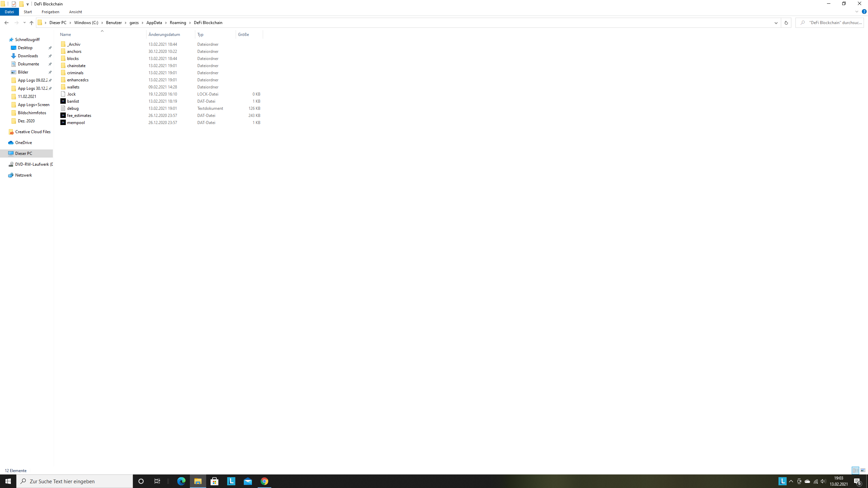Open Task View on taskbar
Screen dimensions: 868x488
(x=157, y=481)
